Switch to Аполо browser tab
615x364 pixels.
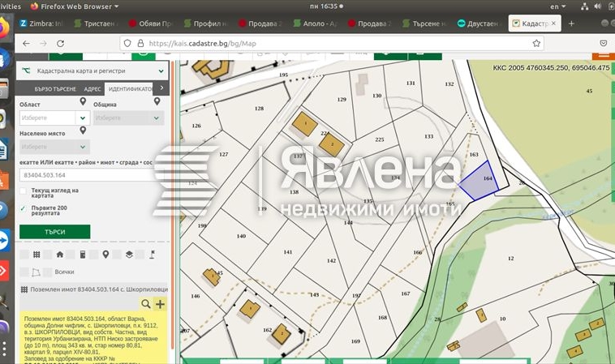316,24
